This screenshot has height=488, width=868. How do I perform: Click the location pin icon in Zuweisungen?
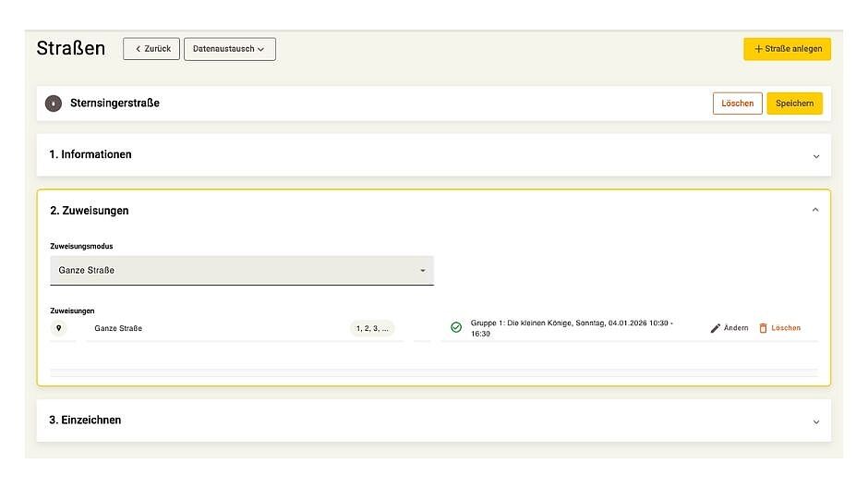click(59, 328)
